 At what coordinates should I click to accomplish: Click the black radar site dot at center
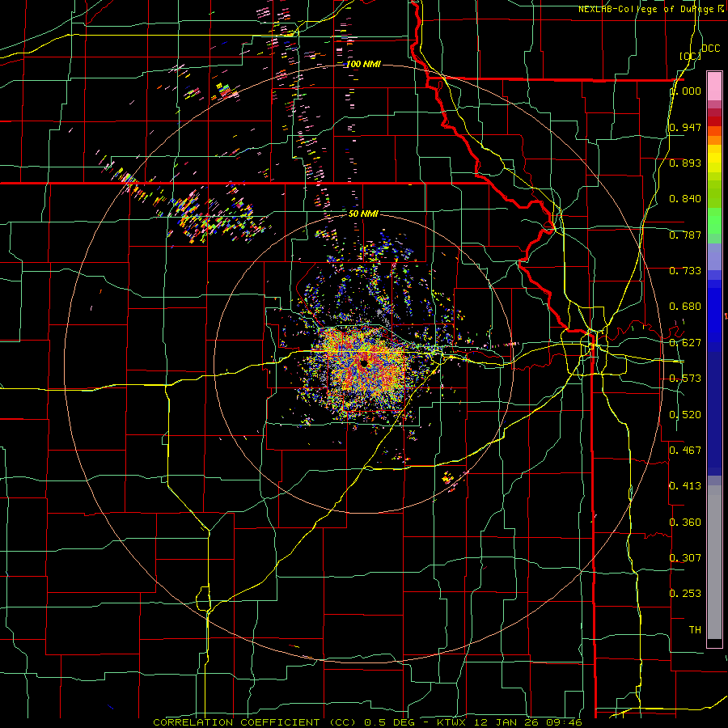click(x=364, y=363)
